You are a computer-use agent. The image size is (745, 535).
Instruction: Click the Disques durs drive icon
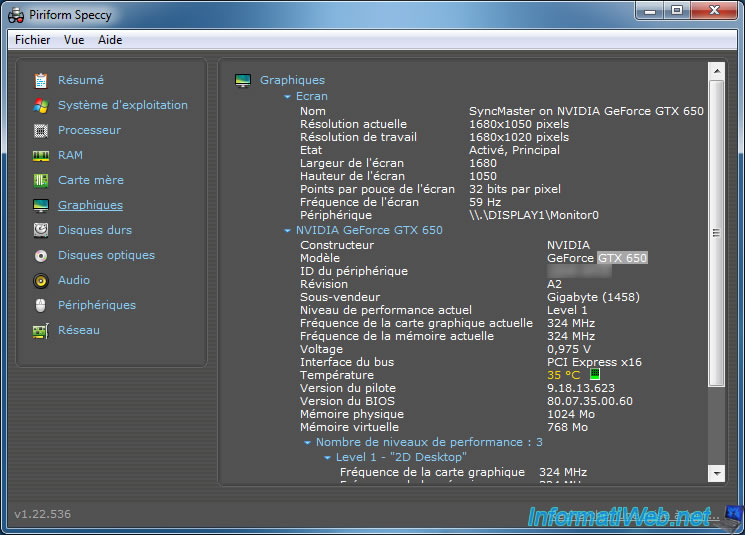coord(41,230)
